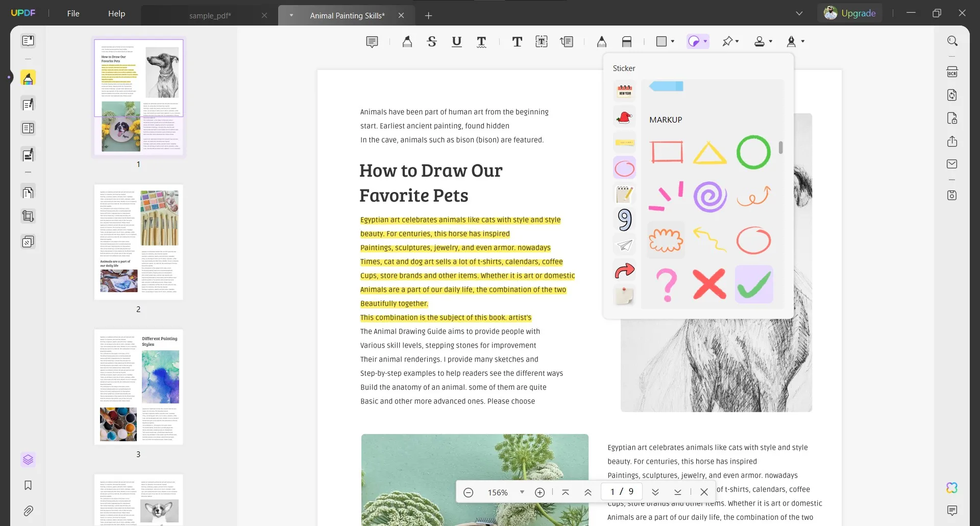980x526 pixels.
Task: Select the markup sticker category
Action: click(624, 168)
